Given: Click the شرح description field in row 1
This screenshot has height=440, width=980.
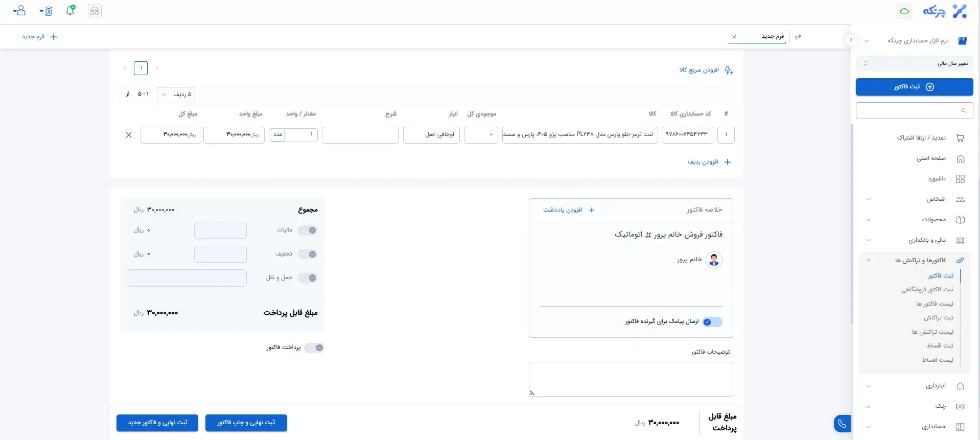Looking at the screenshot, I should [360, 135].
